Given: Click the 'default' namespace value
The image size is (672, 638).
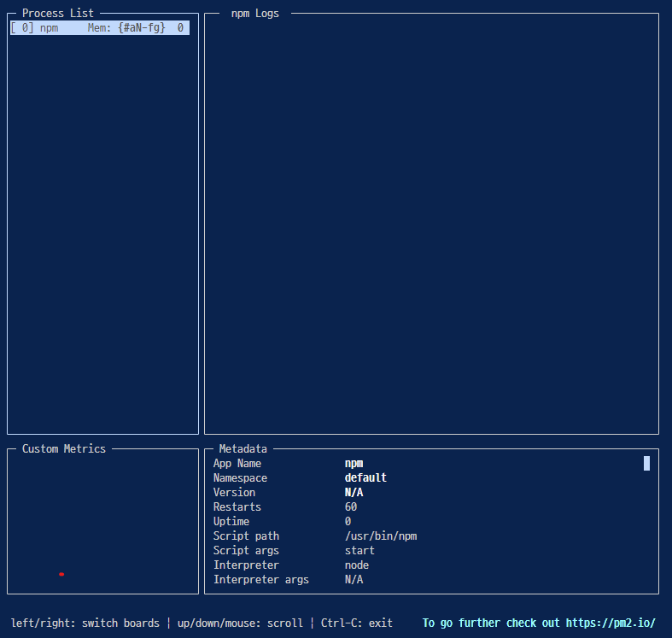Looking at the screenshot, I should (x=365, y=477).
